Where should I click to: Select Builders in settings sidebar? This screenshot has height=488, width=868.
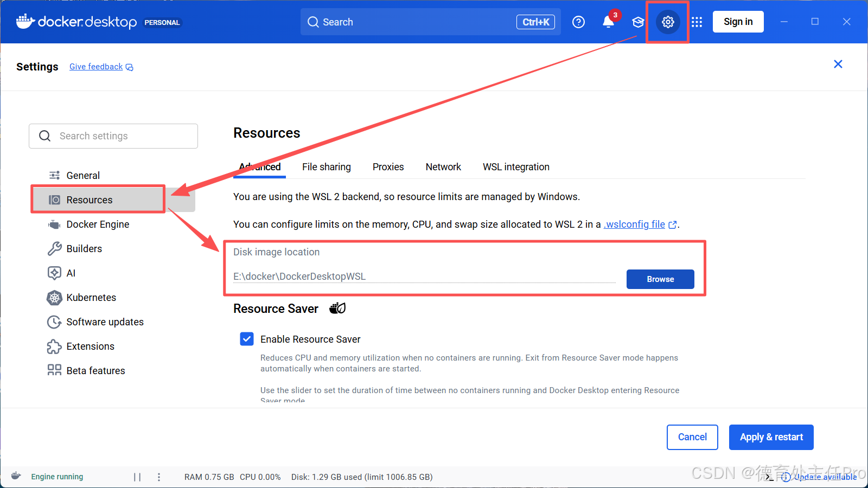tap(113, 248)
